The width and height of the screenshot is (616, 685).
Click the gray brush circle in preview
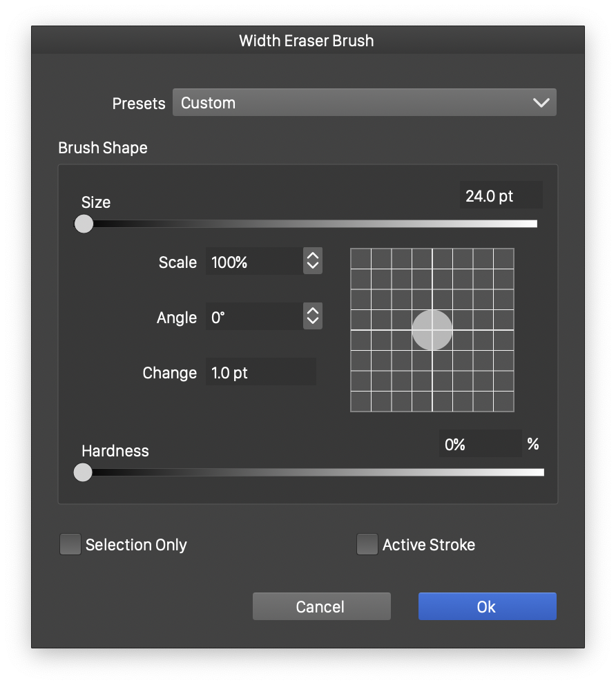click(x=432, y=330)
